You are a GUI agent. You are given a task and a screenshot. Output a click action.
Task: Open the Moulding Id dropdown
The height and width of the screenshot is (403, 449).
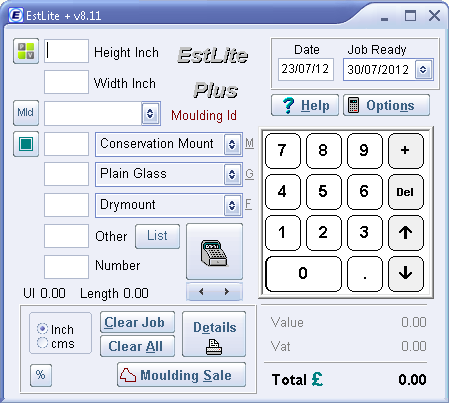(150, 114)
